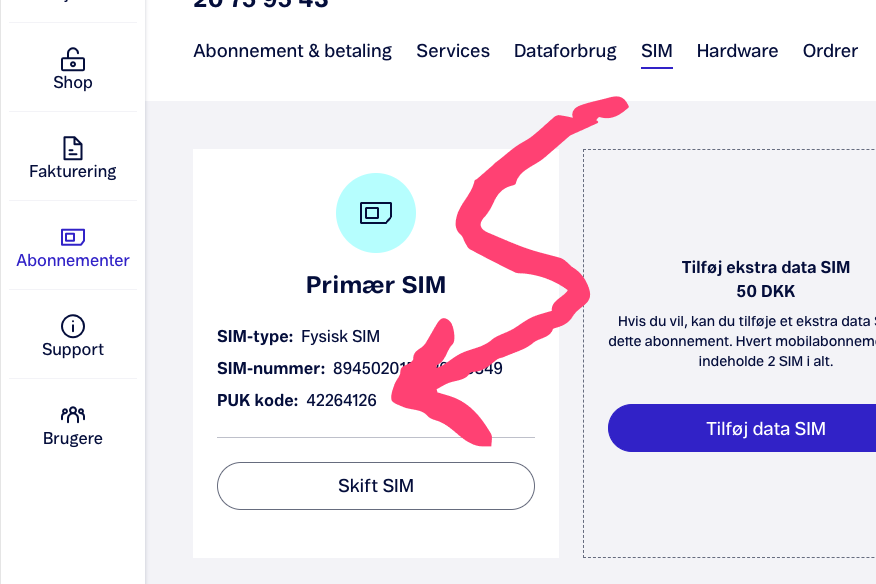Click the Skift SIM button

click(376, 486)
